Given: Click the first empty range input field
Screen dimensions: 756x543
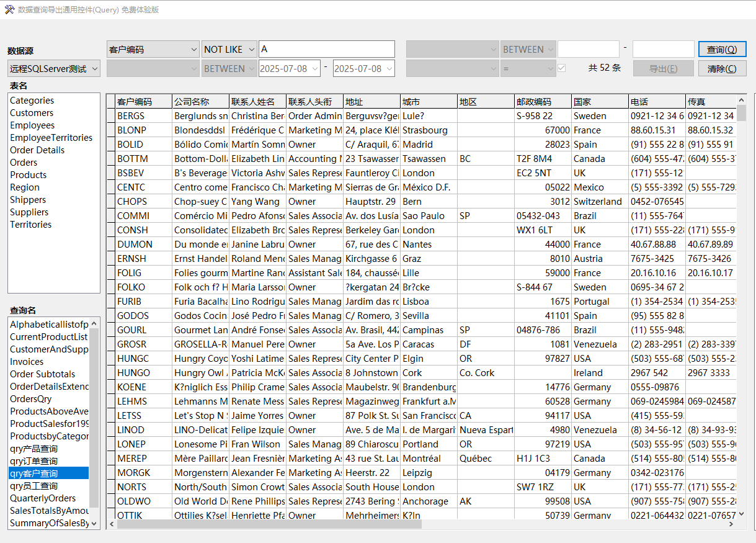Looking at the screenshot, I should pos(589,50).
